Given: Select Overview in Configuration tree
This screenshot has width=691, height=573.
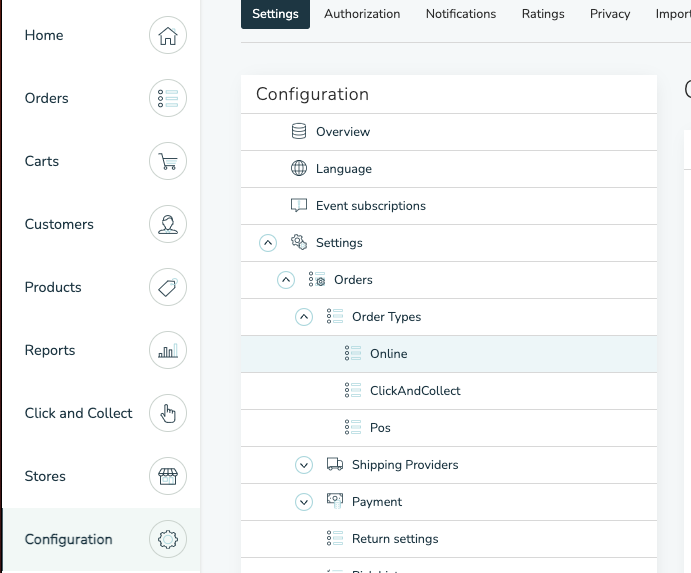Looking at the screenshot, I should pyautogui.click(x=343, y=132).
